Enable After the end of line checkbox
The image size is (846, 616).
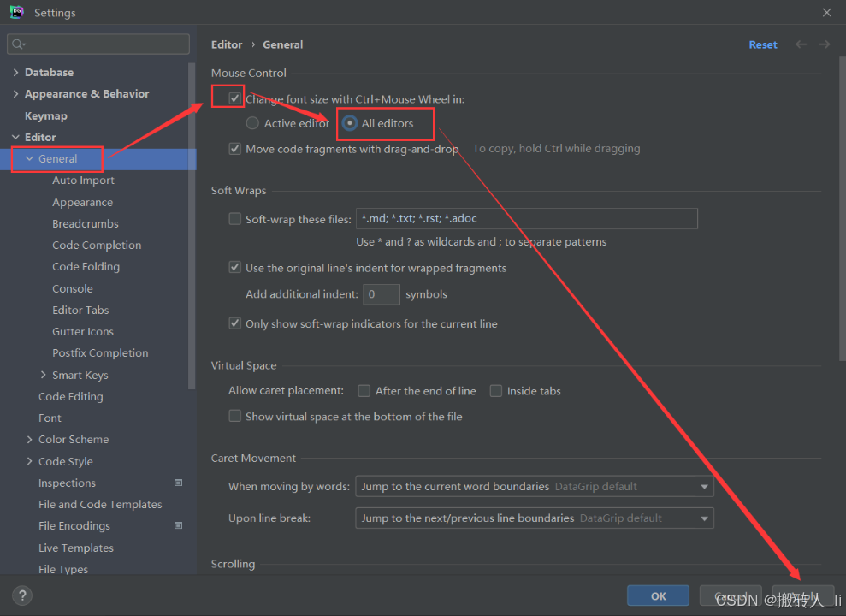[364, 390]
